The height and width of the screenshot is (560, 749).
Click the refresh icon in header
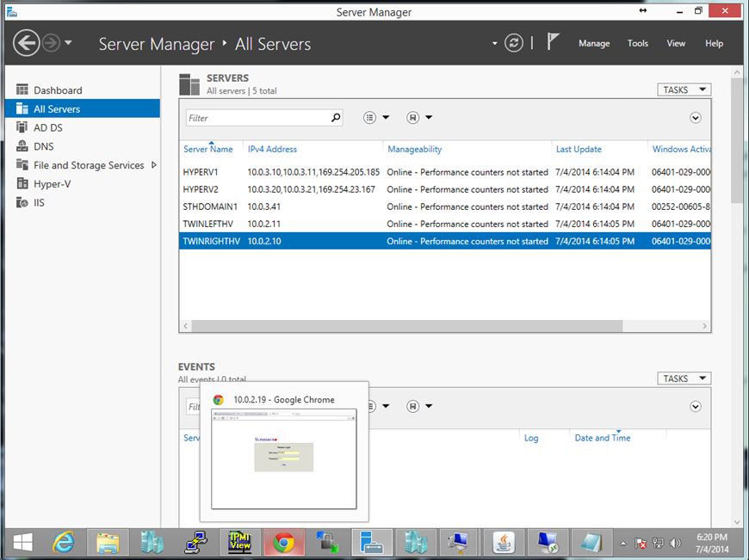[514, 43]
